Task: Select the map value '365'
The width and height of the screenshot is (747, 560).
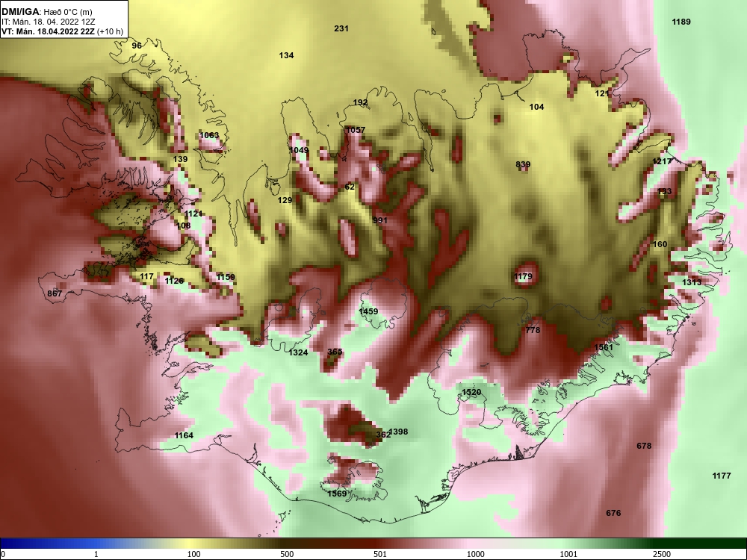Action: (x=335, y=352)
